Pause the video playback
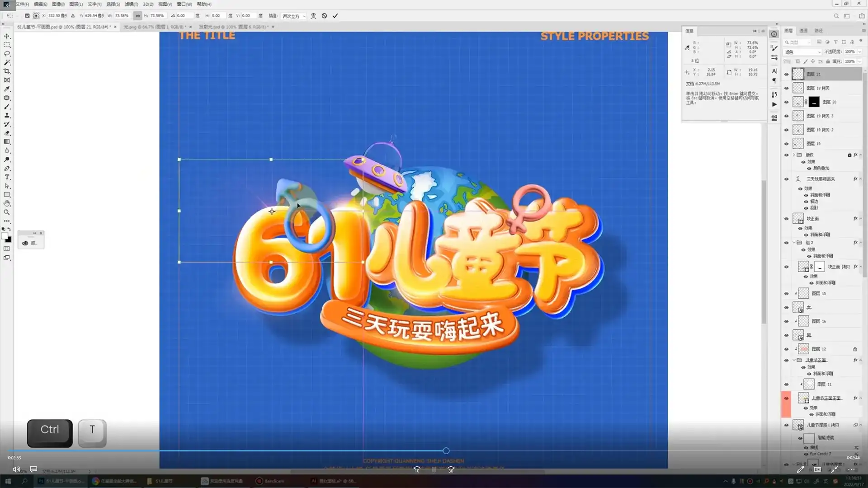The height and width of the screenshot is (488, 868). tap(433, 470)
